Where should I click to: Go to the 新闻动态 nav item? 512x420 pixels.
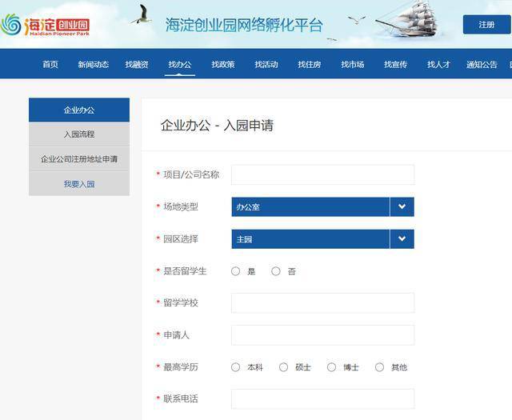(94, 65)
